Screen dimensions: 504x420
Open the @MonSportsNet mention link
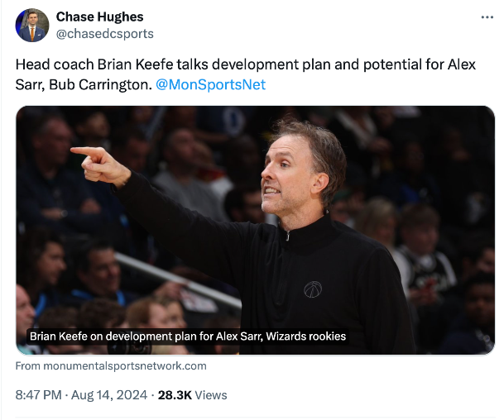210,84
